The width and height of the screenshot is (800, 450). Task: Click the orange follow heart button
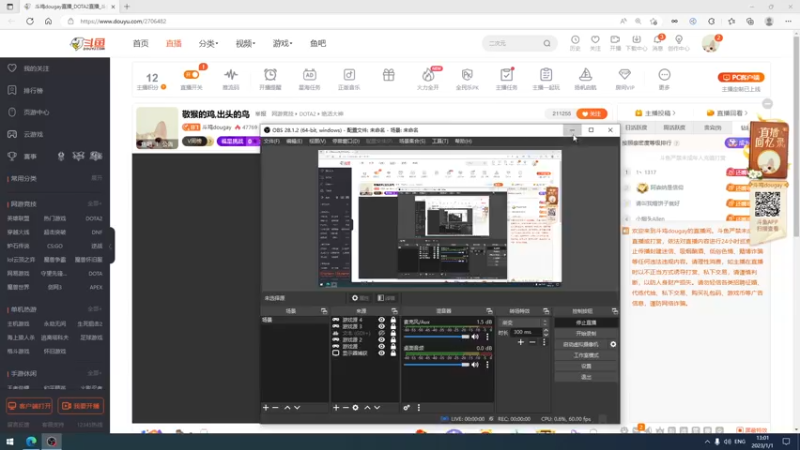coord(591,114)
